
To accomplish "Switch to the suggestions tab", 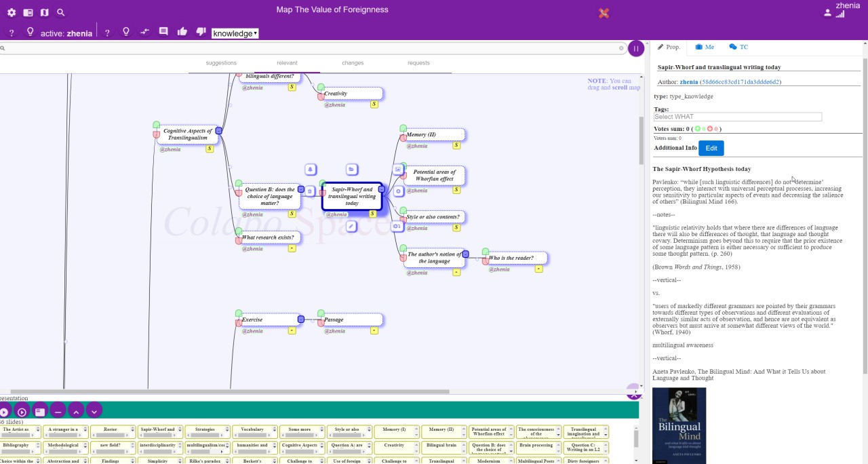I will tap(221, 63).
